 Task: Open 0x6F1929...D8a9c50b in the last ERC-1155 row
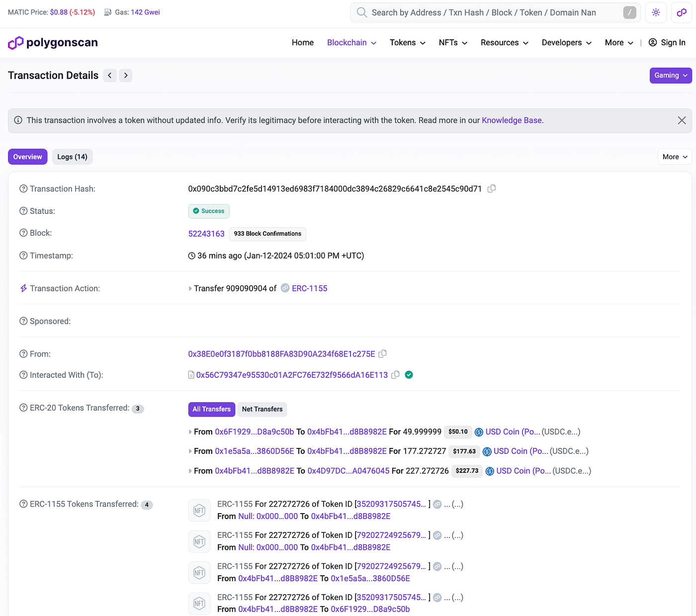click(370, 610)
